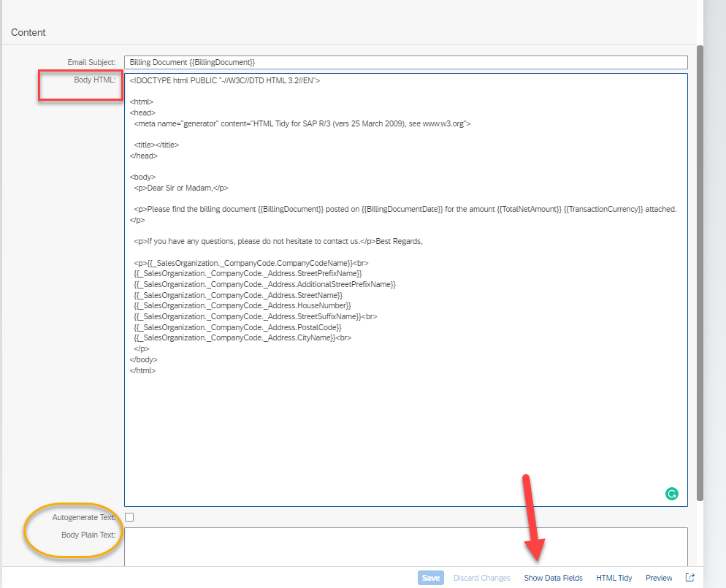This screenshot has width=726, height=588.
Task: Open the Grammarly icon in the HTML editor
Action: click(x=671, y=494)
